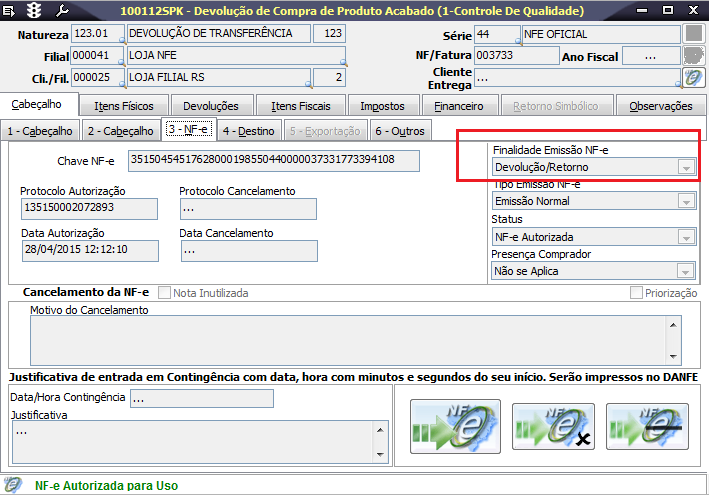Open the 4 - Destino subtab
Viewport: 709px width, 495px height.
pos(249,131)
